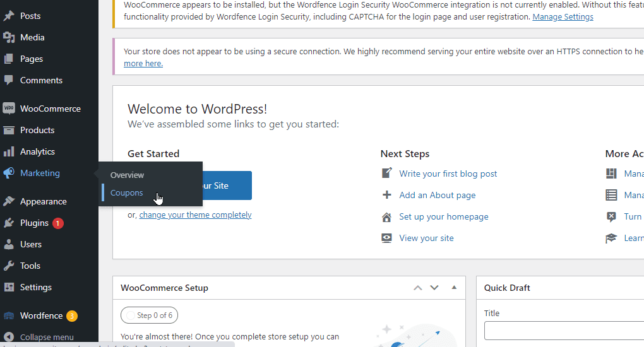Select WooCommerce in the sidebar
Viewport: 644px width, 347px height.
tap(51, 109)
